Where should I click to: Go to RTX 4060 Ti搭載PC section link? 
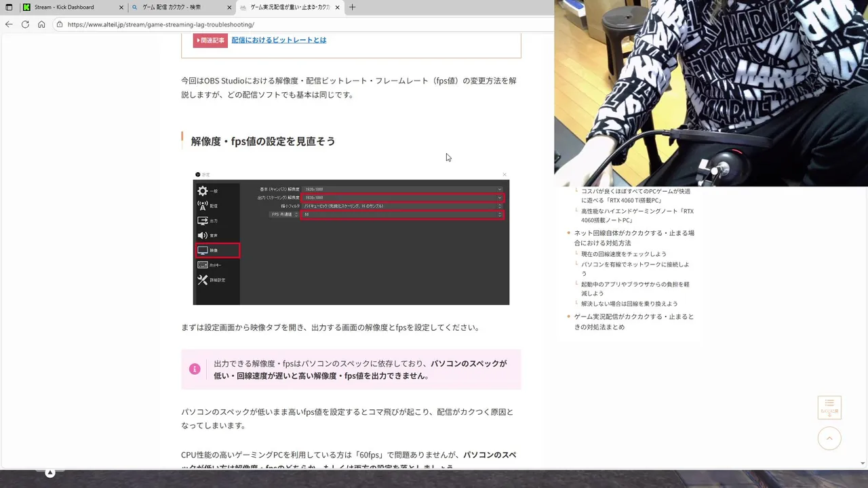635,196
